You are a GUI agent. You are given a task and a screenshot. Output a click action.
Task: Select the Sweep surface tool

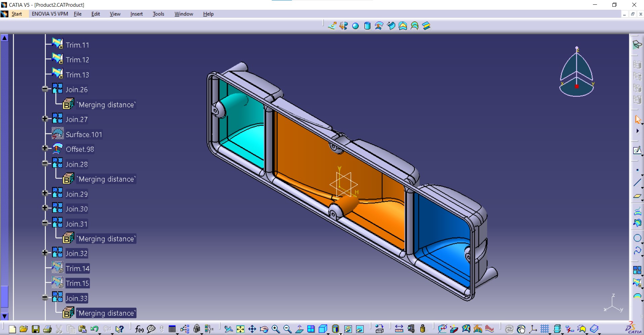pyautogui.click(x=391, y=26)
